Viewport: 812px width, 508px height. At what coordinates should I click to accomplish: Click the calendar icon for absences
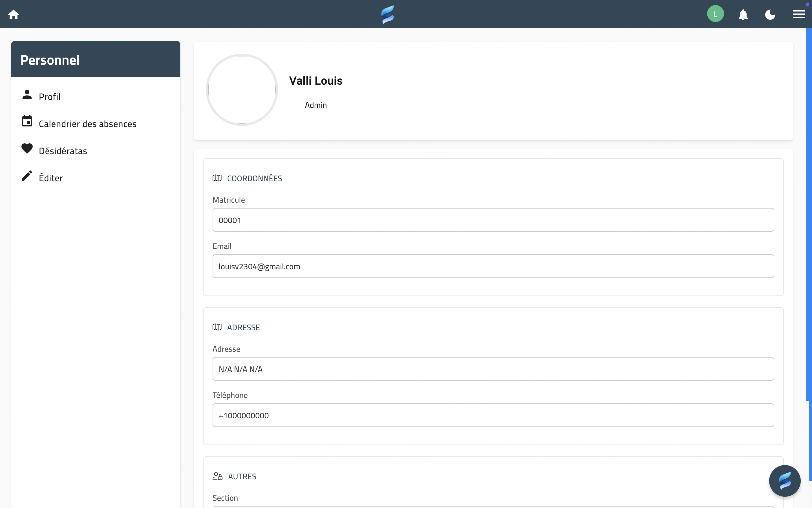27,121
